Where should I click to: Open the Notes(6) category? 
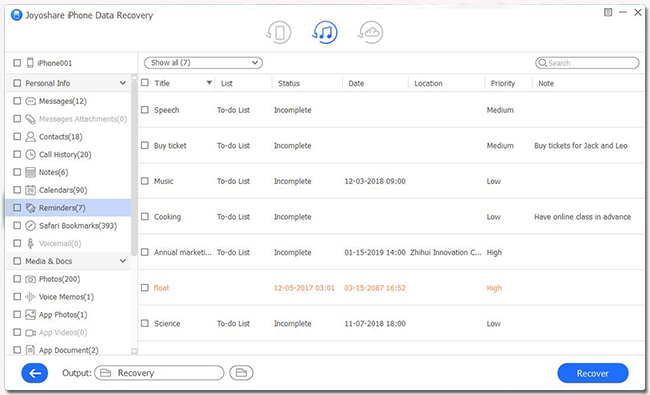pos(53,172)
